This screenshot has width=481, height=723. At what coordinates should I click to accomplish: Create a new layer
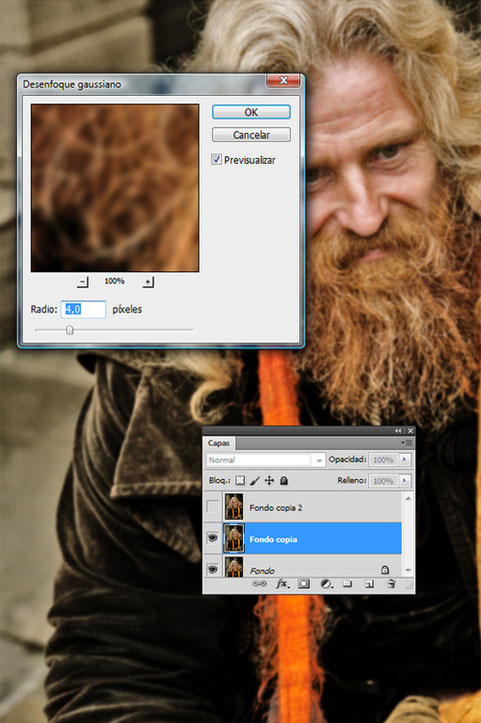(369, 584)
